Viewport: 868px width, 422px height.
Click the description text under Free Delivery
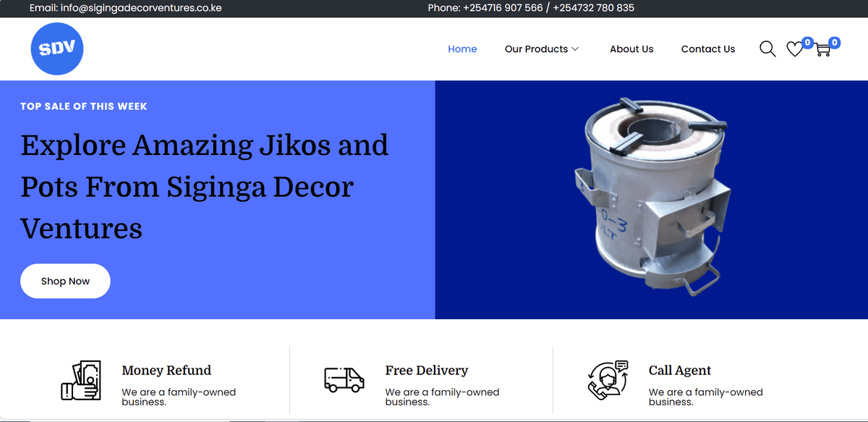click(442, 397)
